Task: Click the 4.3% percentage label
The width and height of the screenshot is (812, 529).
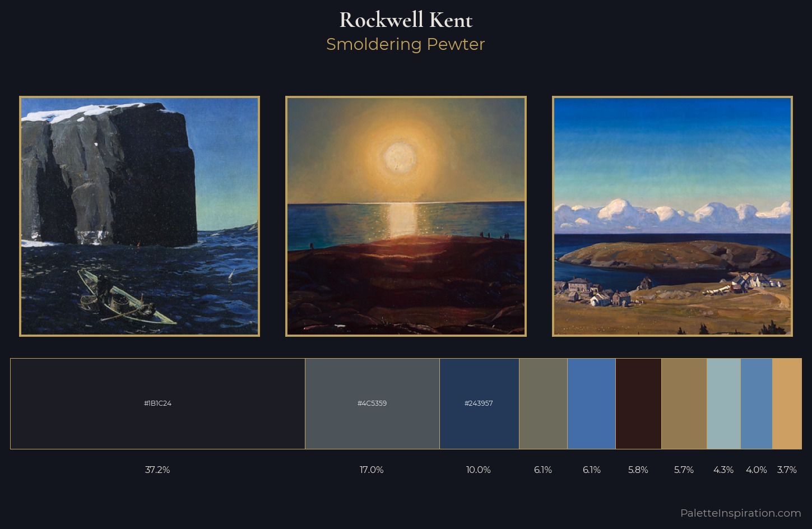Action: click(x=723, y=470)
